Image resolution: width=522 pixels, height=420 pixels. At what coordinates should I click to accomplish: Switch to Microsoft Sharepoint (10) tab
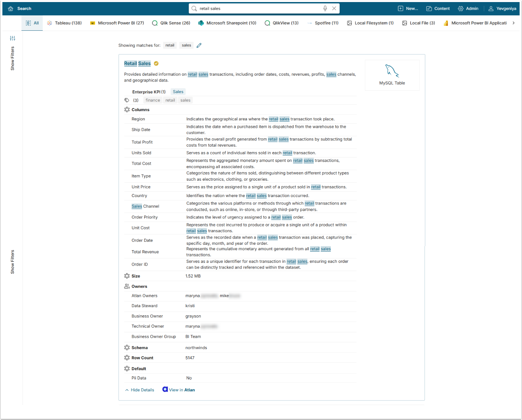[227, 23]
